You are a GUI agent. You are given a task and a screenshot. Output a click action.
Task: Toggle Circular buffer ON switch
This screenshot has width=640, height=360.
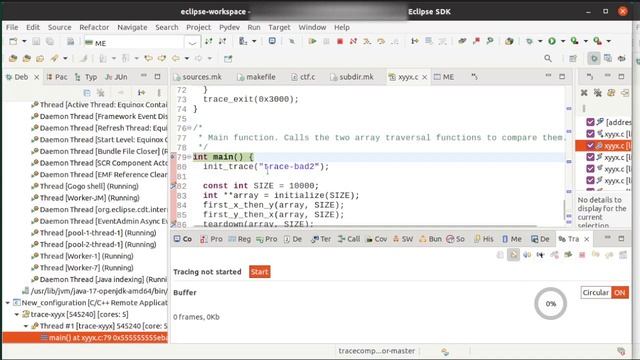tap(620, 292)
